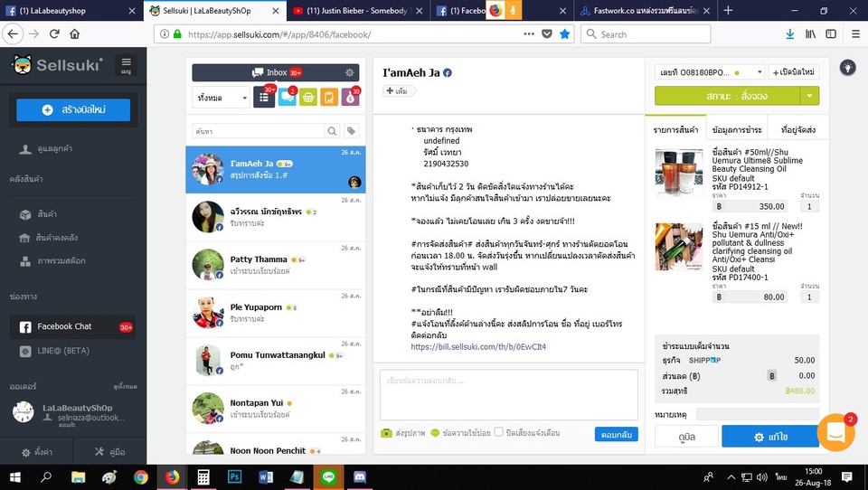This screenshot has width=868, height=490.
Task: Open ดูแลลูกค้า in the sidebar
Action: coord(54,149)
